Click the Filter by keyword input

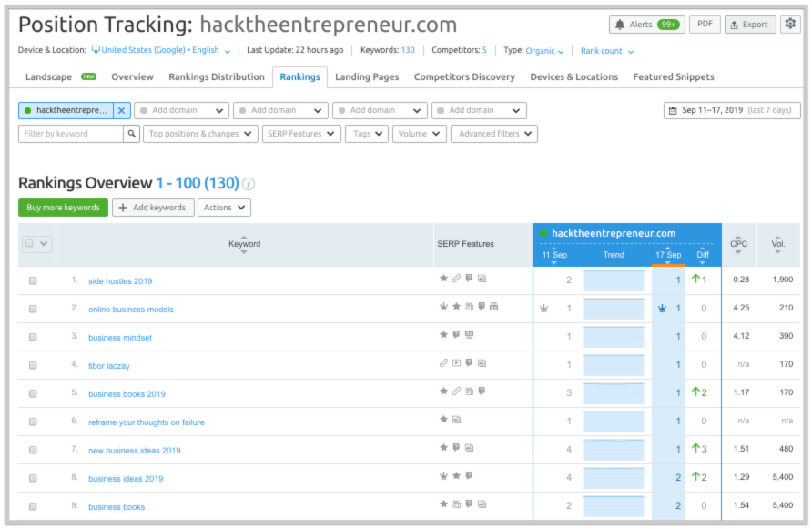71,134
